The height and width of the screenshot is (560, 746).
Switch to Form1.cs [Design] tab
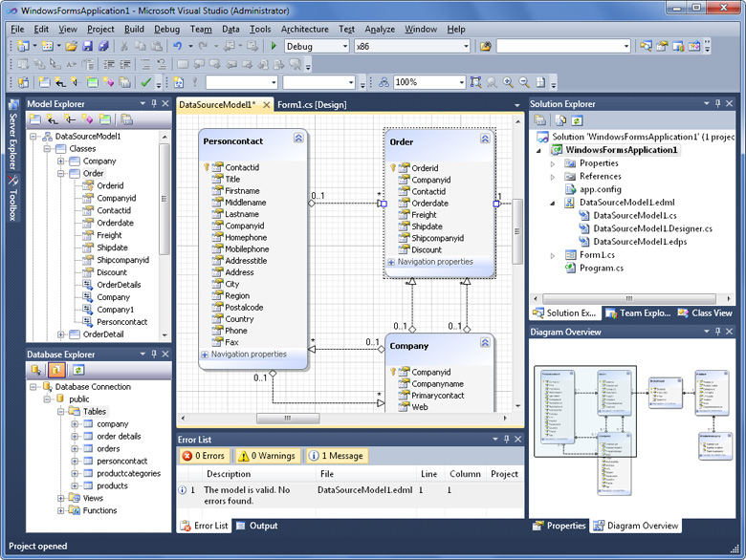(x=312, y=104)
